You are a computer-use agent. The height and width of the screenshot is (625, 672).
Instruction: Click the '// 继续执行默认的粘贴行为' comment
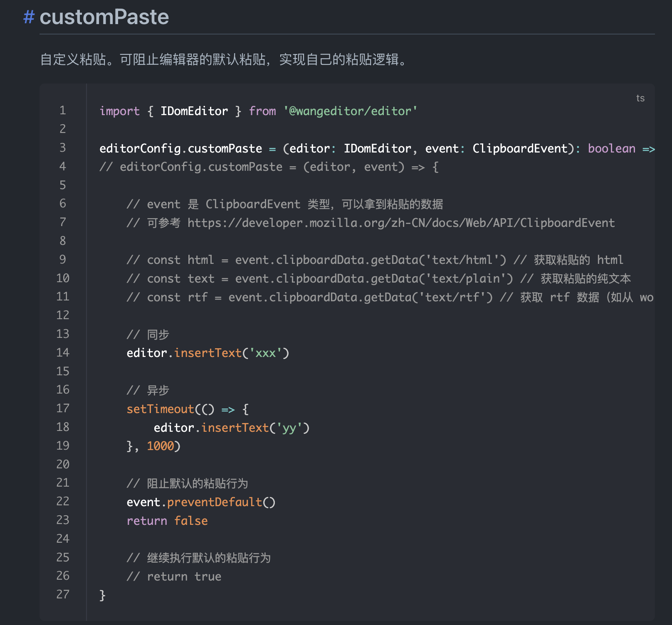pyautogui.click(x=198, y=558)
